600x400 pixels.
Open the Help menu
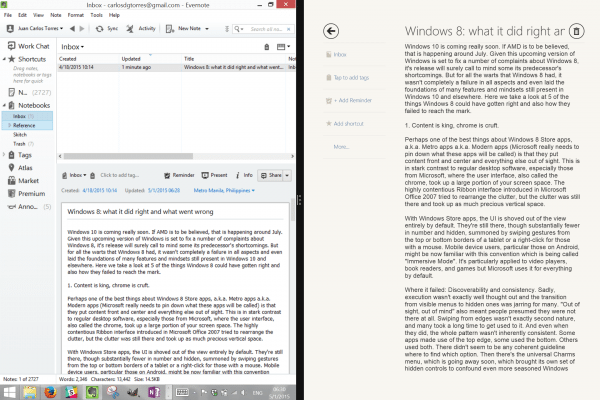(x=114, y=15)
